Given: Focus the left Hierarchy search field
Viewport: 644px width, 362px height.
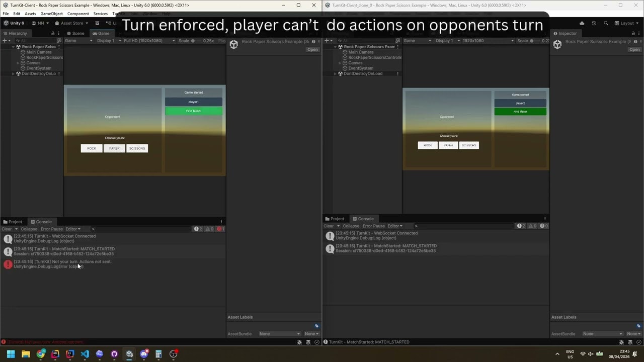Looking at the screenshot, I should coord(35,41).
